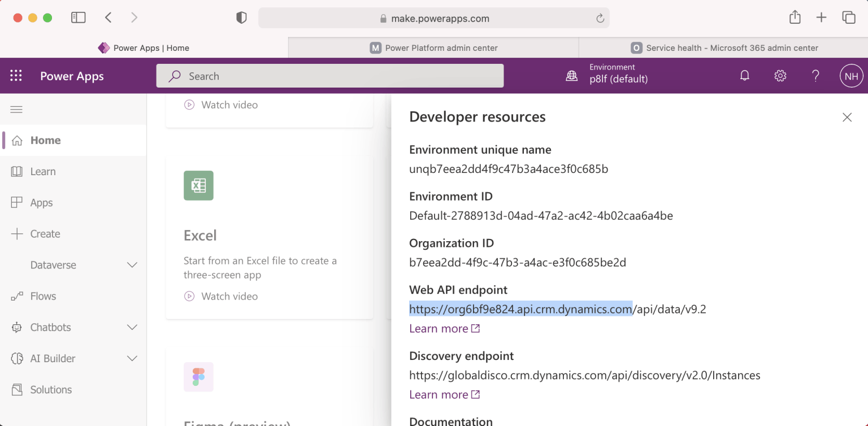Viewport: 868px width, 426px height.
Task: Collapse the left navigation hamburger menu
Action: (16, 110)
